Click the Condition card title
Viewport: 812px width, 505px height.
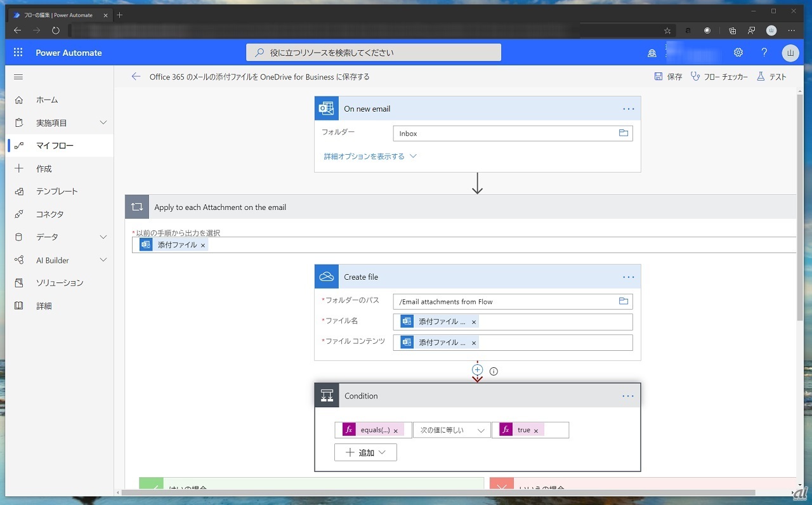361,396
